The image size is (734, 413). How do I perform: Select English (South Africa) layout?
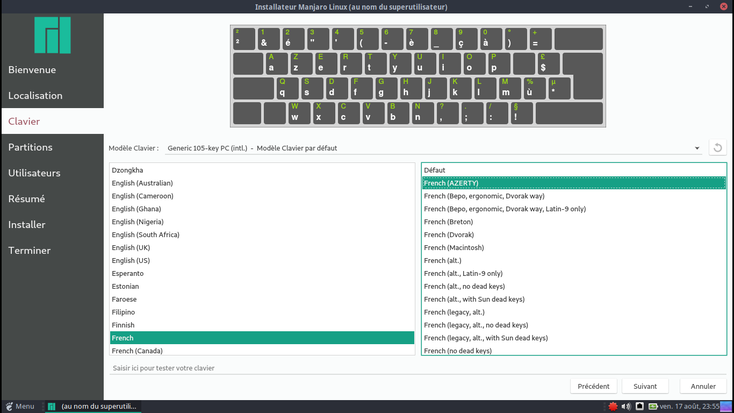click(x=262, y=235)
